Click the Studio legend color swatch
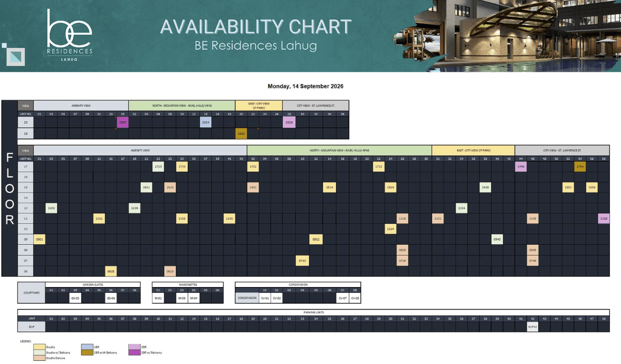 click(x=39, y=347)
